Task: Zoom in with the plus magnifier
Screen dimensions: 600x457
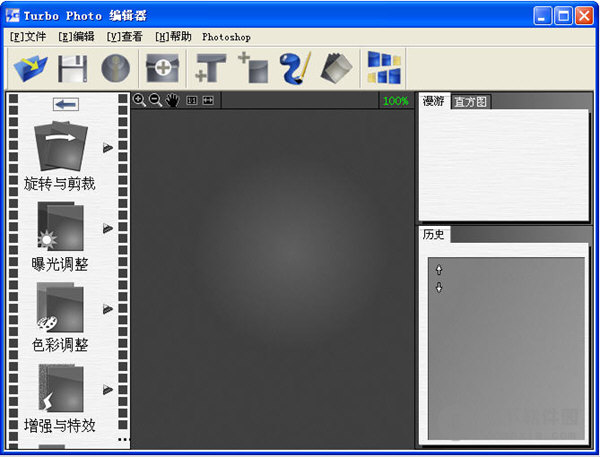Action: point(139,100)
